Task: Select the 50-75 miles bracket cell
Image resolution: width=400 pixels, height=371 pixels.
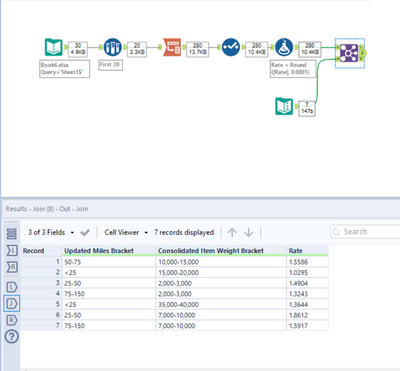Action: (x=109, y=262)
